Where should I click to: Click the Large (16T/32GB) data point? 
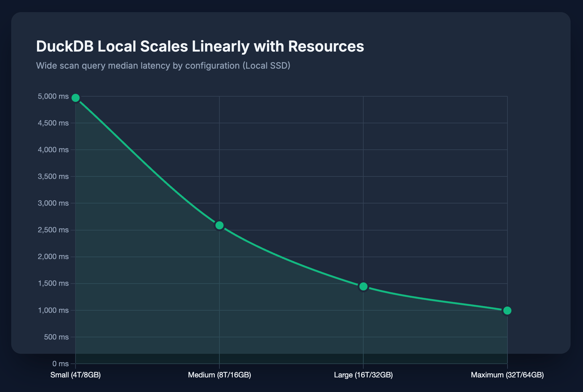click(363, 286)
